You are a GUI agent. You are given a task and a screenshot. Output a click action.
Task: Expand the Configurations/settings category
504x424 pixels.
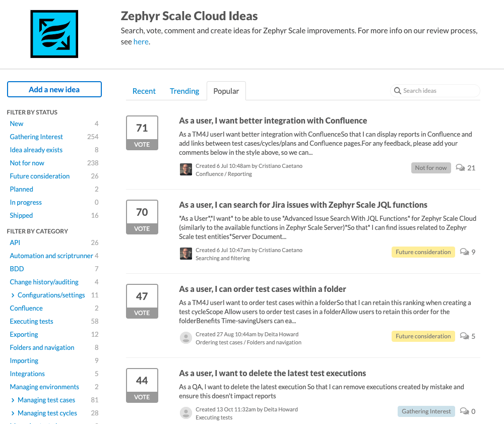tap(13, 295)
